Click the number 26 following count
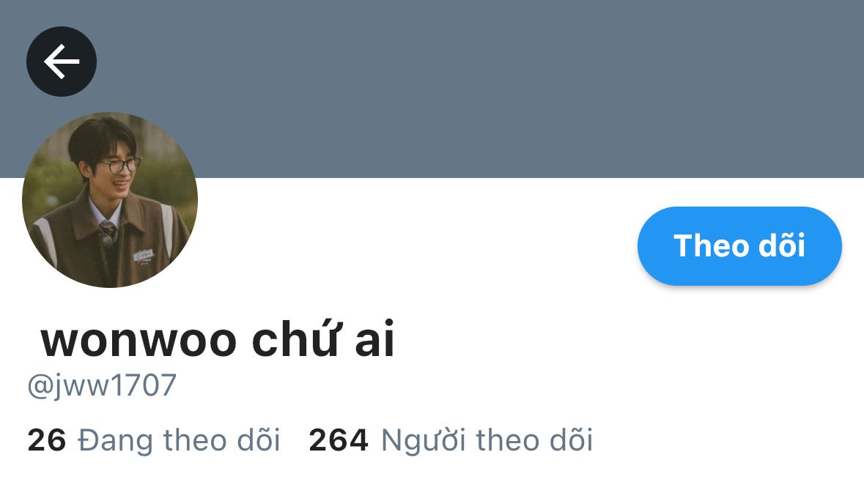This screenshot has width=864, height=504. [x=47, y=441]
